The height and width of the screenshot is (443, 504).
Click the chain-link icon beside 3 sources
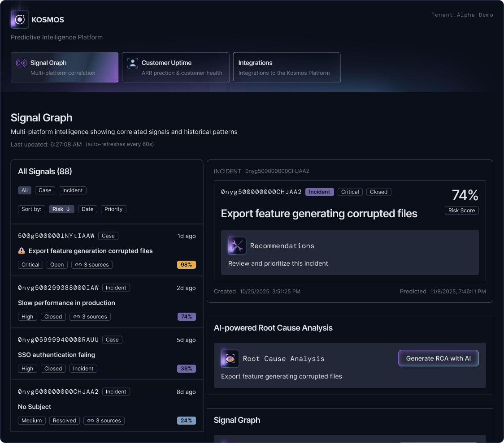pos(78,265)
